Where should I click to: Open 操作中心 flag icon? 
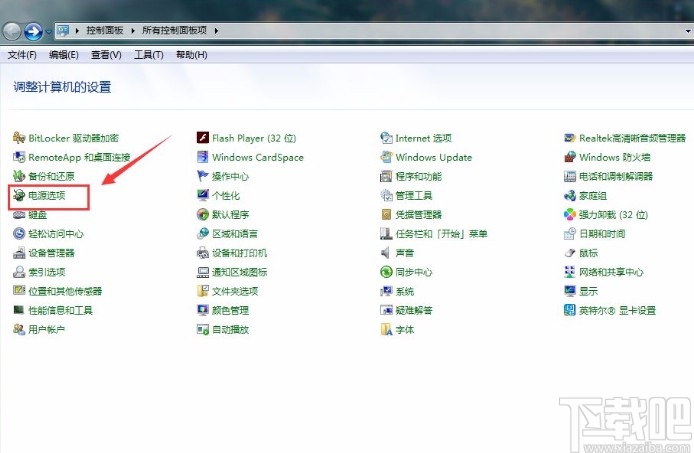[203, 176]
